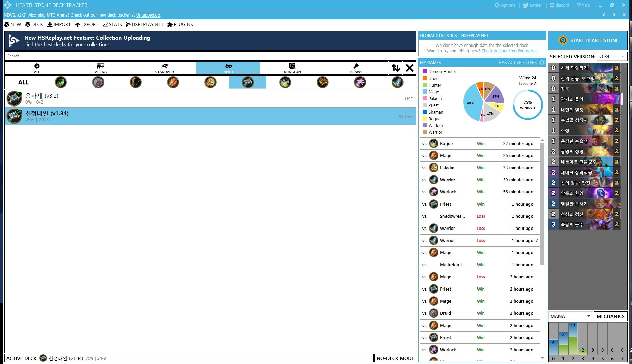Select the DUNGEON deck type tab

pyautogui.click(x=292, y=68)
